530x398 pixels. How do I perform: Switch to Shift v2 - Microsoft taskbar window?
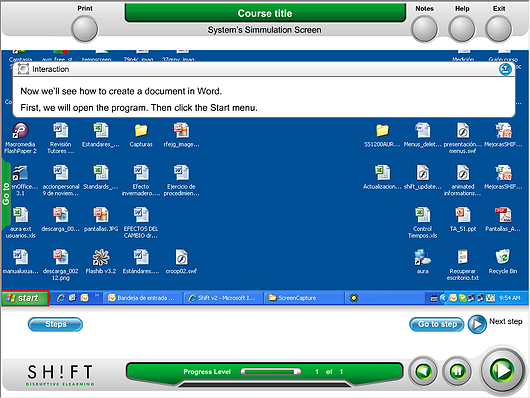[x=223, y=298]
